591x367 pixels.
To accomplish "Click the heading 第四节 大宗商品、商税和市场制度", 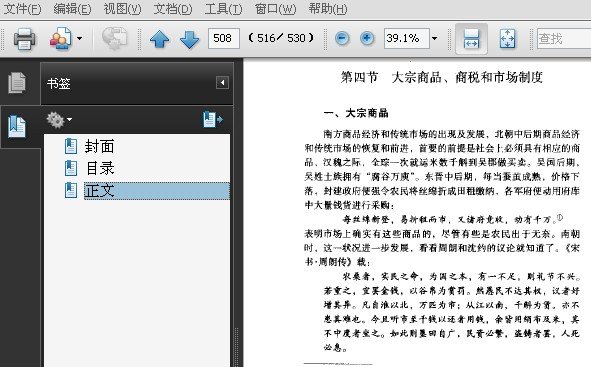I will point(441,77).
